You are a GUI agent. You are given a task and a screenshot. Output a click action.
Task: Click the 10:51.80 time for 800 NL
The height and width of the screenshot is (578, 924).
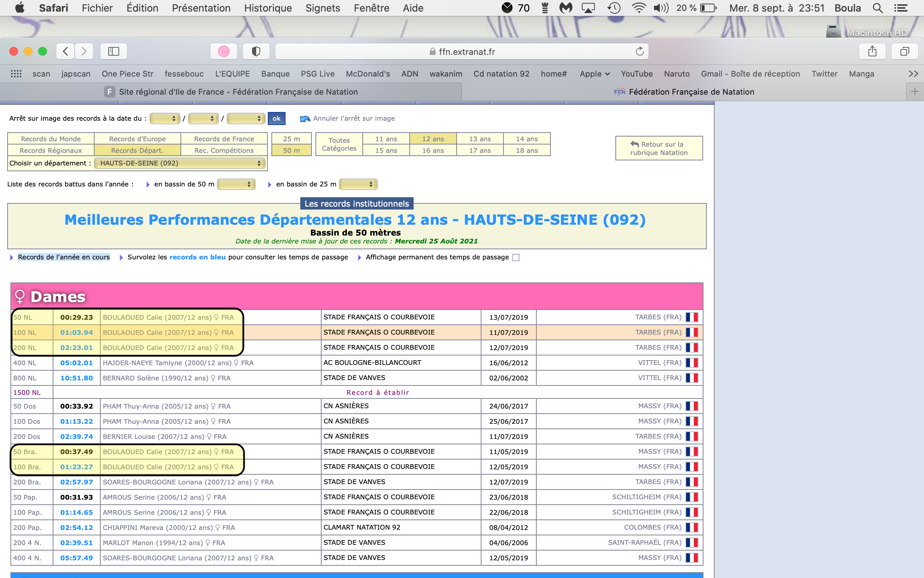pos(77,378)
